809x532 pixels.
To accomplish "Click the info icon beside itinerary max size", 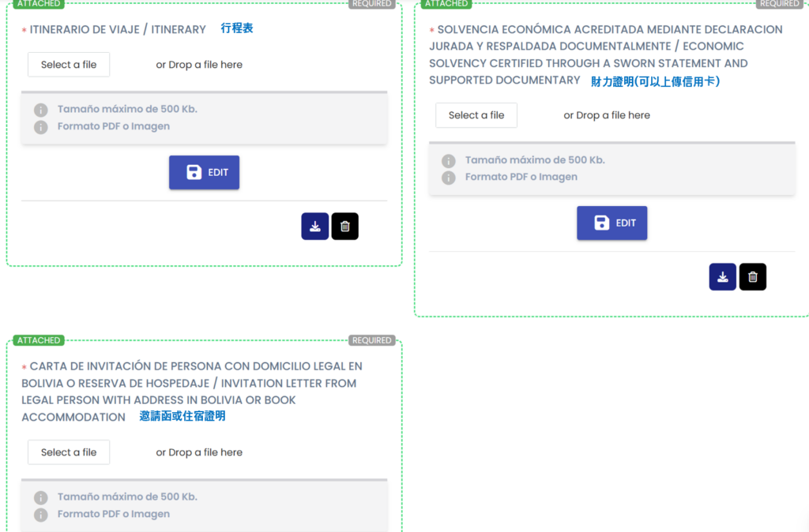I will click(41, 110).
